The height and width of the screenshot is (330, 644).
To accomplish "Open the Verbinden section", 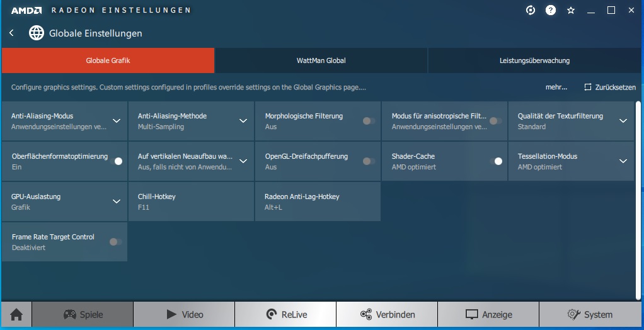I will (387, 315).
